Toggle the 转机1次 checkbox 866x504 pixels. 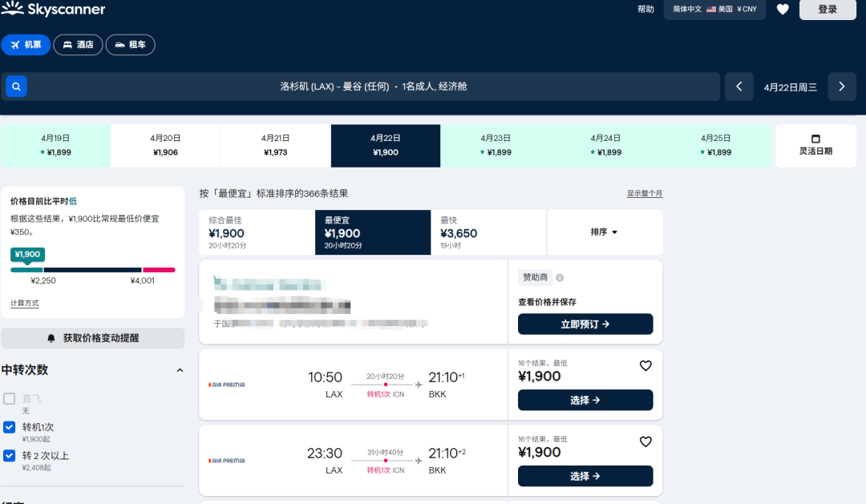click(10, 427)
